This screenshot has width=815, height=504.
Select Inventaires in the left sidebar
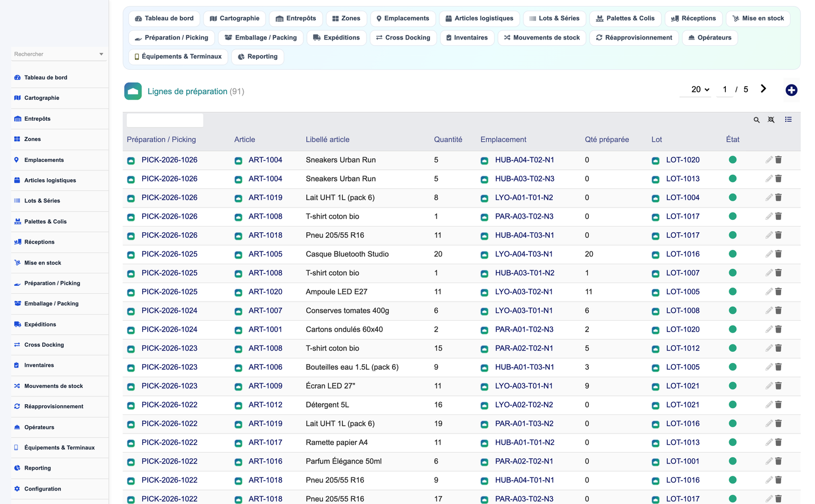[39, 365]
